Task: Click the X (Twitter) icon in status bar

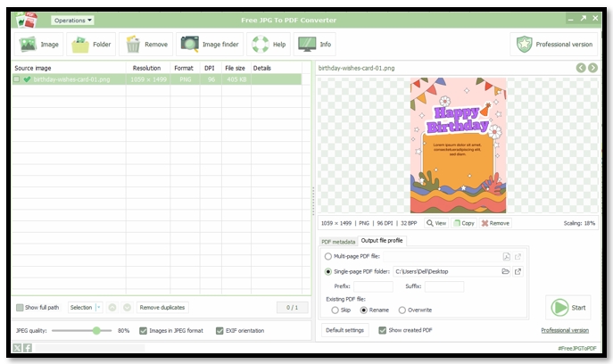Action: click(17, 348)
